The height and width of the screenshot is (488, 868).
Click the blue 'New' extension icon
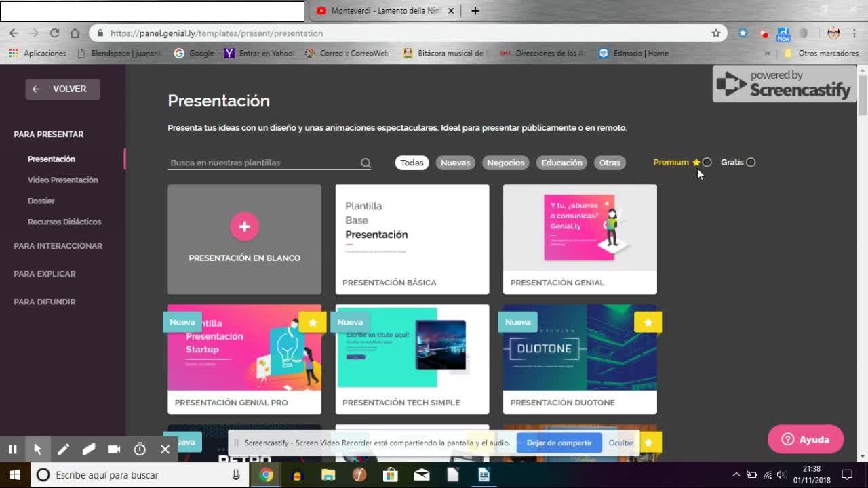pos(783,34)
